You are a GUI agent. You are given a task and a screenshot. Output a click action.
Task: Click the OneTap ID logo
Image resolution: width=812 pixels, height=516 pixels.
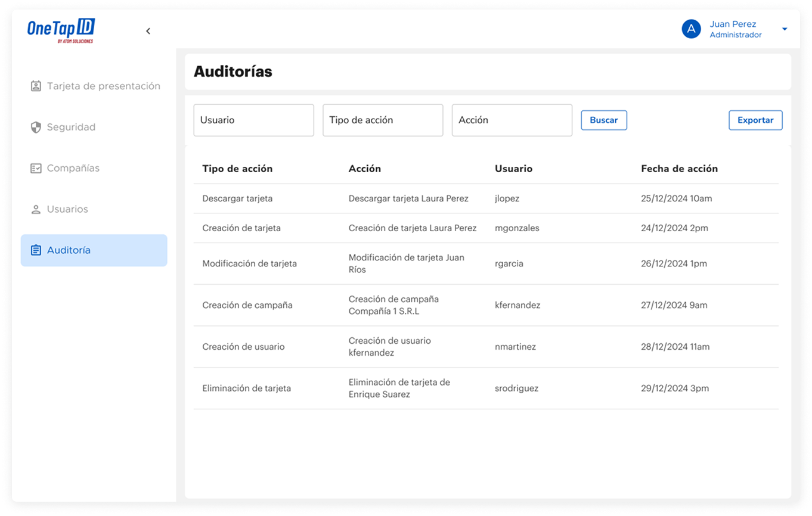pyautogui.click(x=61, y=30)
